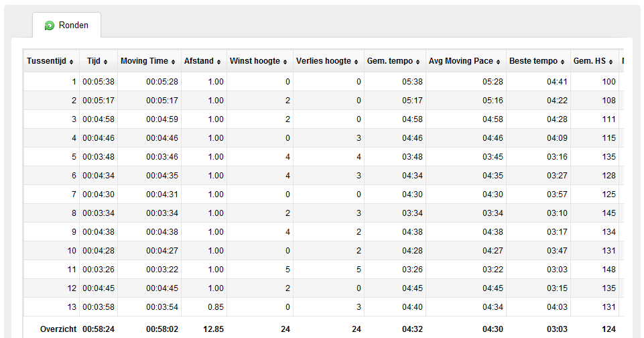Click the sort arrows next to Tijd

coord(106,62)
